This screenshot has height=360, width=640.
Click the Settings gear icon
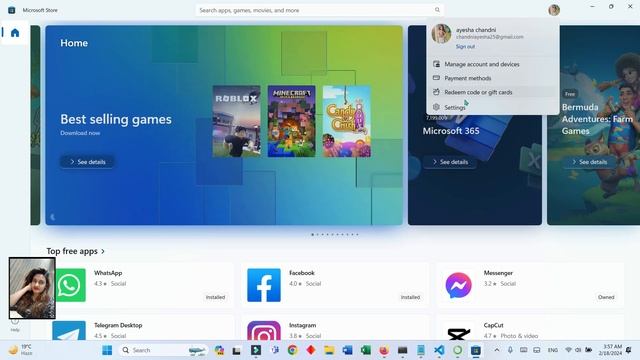[x=436, y=107]
